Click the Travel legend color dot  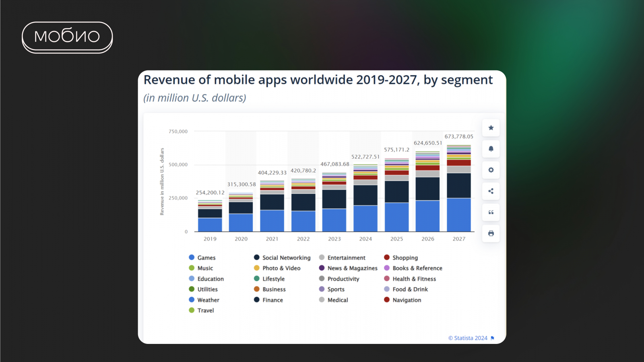tap(192, 310)
